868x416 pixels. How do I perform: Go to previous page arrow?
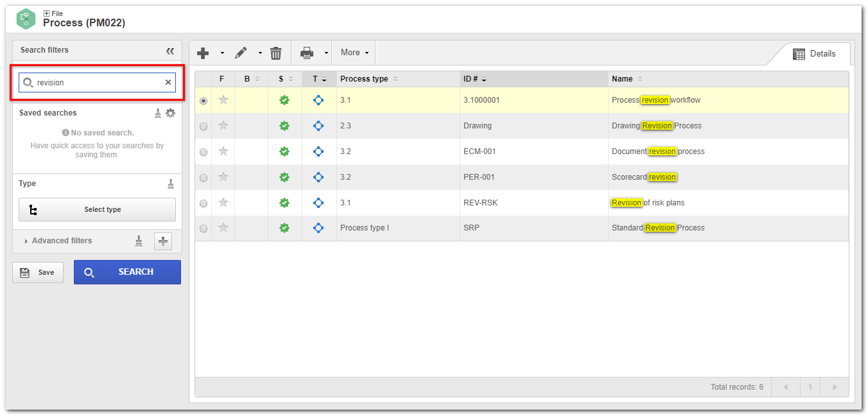point(785,387)
